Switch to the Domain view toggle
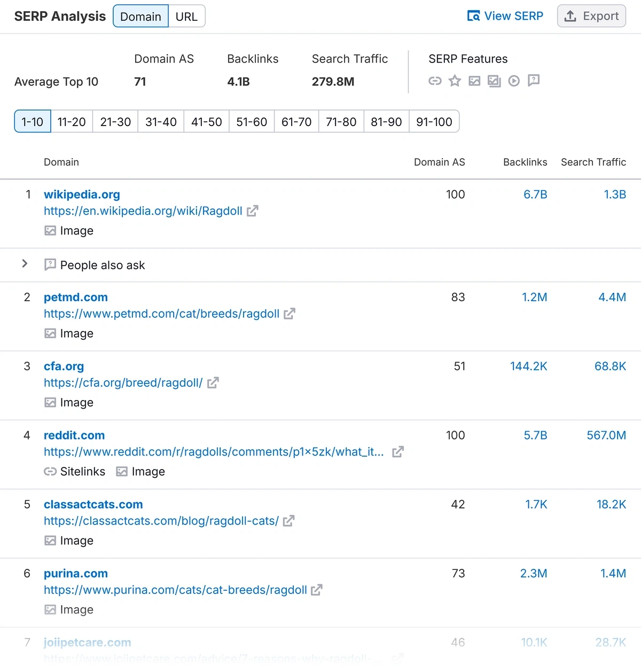The image size is (641, 672). pos(140,17)
